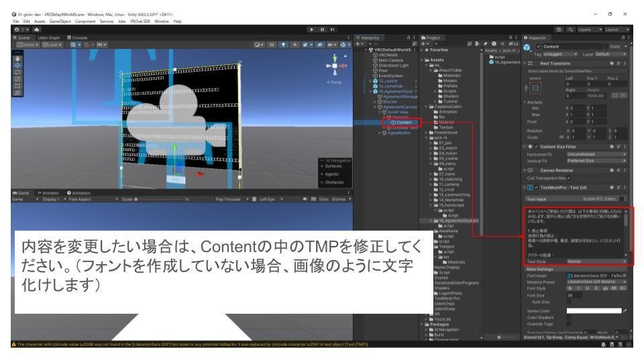Open the Text Style dropdown
The width and height of the screenshot is (644, 362).
coord(596,261)
